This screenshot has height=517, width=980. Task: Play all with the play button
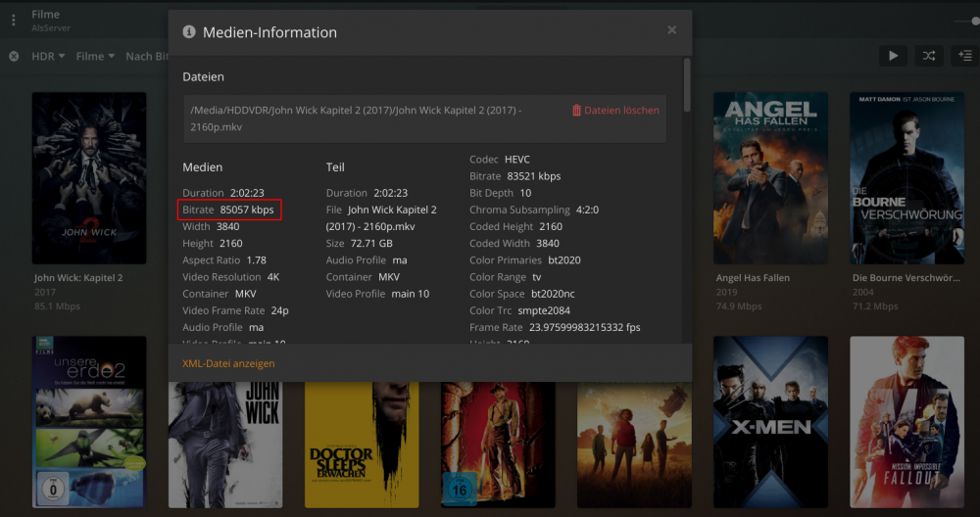click(893, 56)
